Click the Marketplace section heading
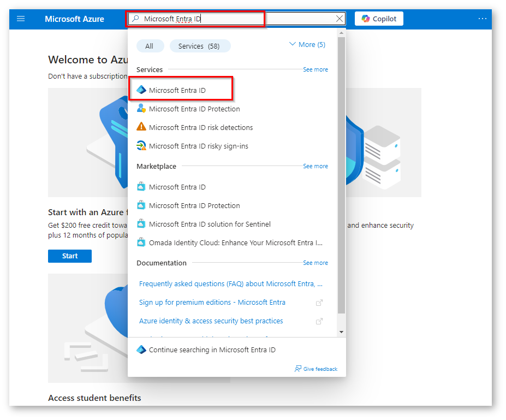Viewport: 506px width, 420px height. click(156, 166)
